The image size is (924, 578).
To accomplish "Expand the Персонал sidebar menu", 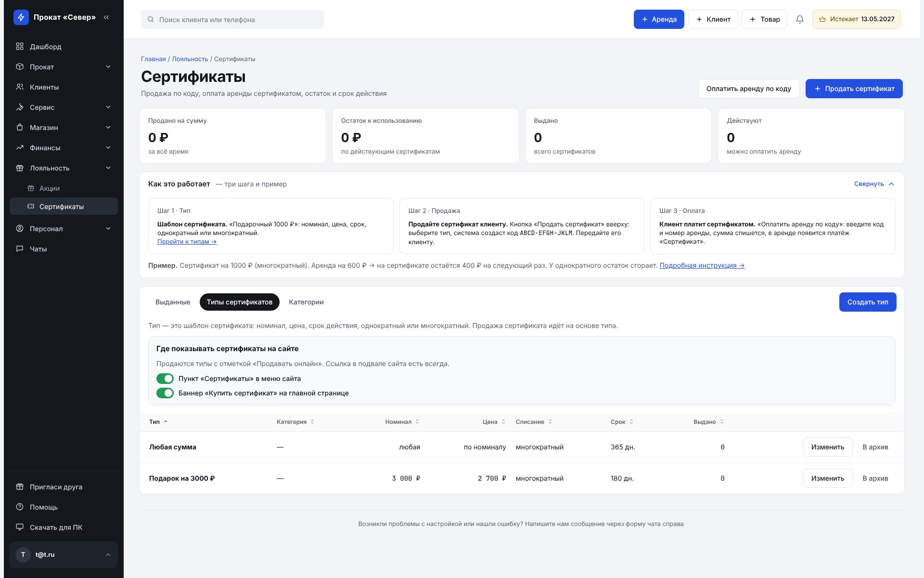I will click(x=64, y=229).
